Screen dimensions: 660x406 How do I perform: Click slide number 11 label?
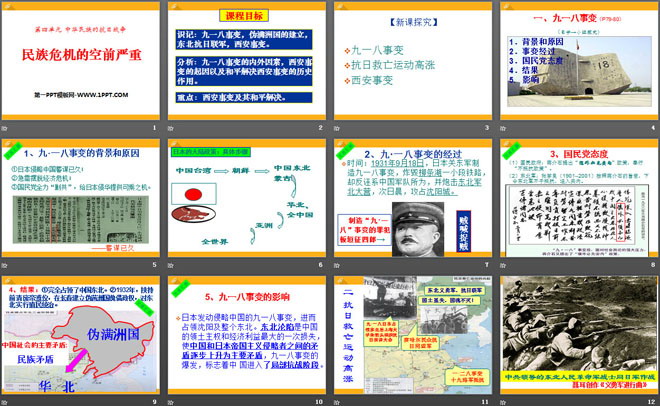(x=485, y=402)
